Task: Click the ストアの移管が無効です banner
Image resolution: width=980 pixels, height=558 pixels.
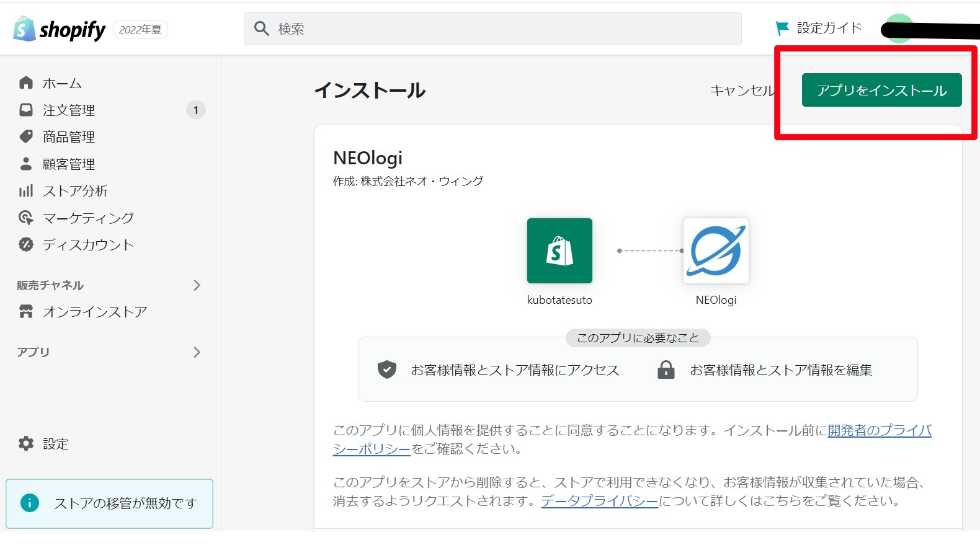Action: tap(110, 503)
